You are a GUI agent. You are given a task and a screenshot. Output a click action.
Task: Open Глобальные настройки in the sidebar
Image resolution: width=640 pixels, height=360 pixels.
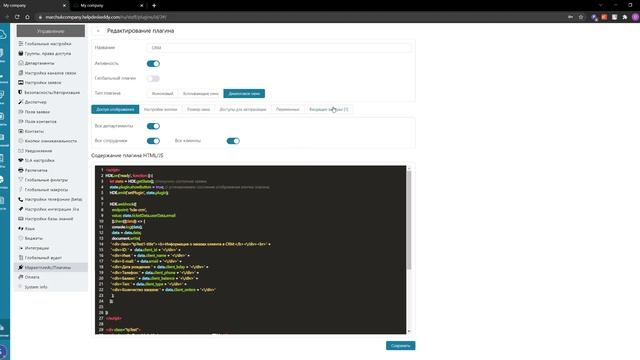(x=48, y=44)
